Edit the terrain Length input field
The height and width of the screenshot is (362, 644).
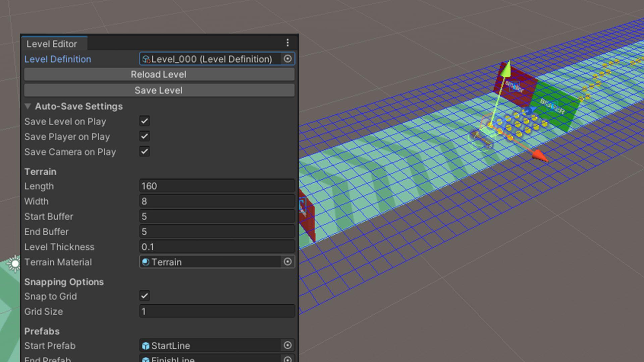(x=216, y=186)
